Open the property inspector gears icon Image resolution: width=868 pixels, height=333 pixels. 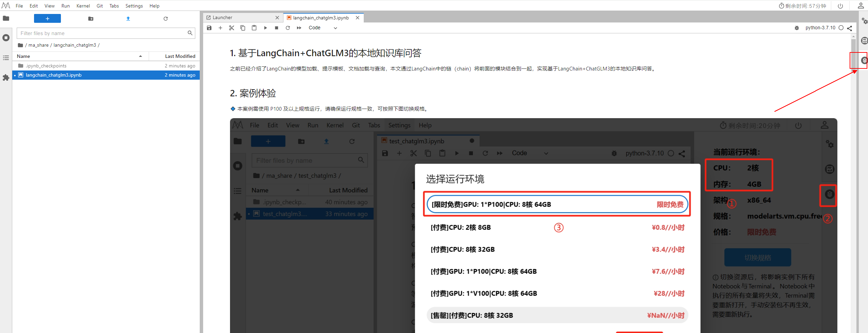[864, 21]
